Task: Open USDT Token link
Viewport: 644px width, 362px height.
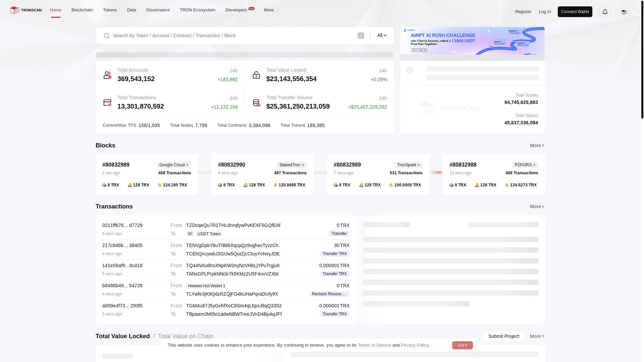Action: [x=209, y=234]
